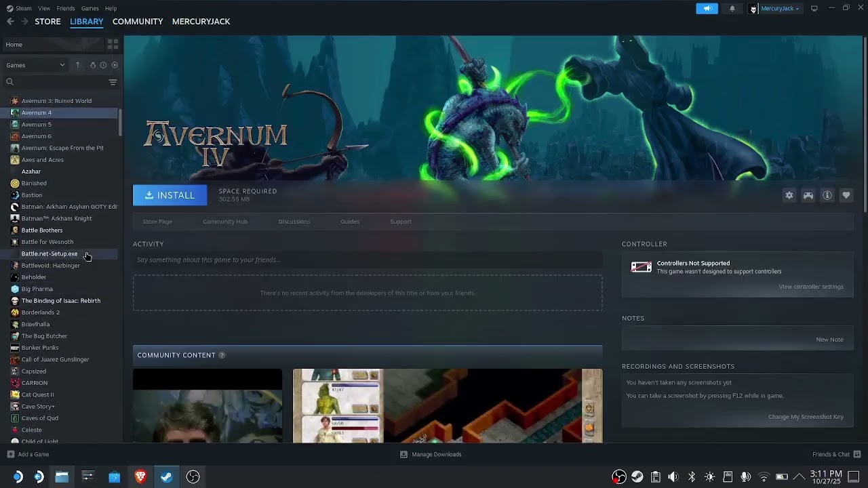The width and height of the screenshot is (868, 488).
Task: Click the blue Install button
Action: click(x=170, y=195)
